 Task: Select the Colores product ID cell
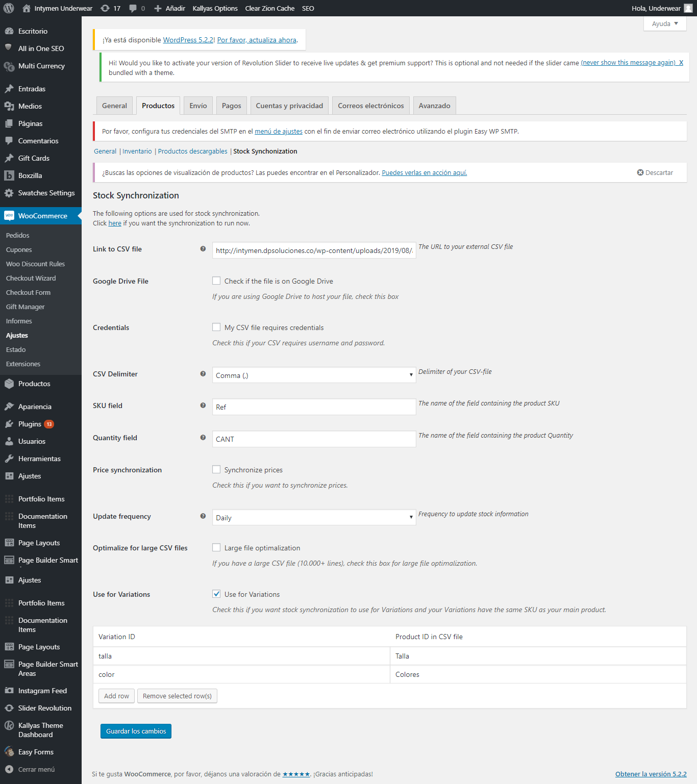tap(538, 674)
